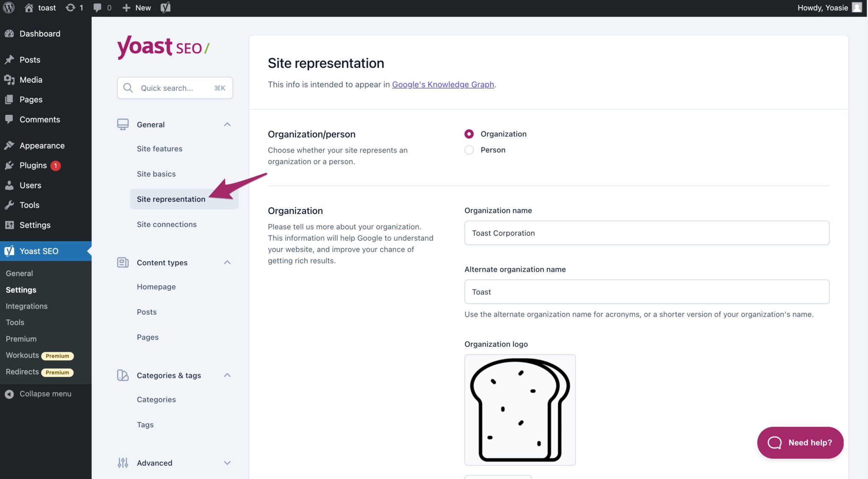Click the Advanced settings sliders icon
The width and height of the screenshot is (868, 479).
pyautogui.click(x=122, y=462)
